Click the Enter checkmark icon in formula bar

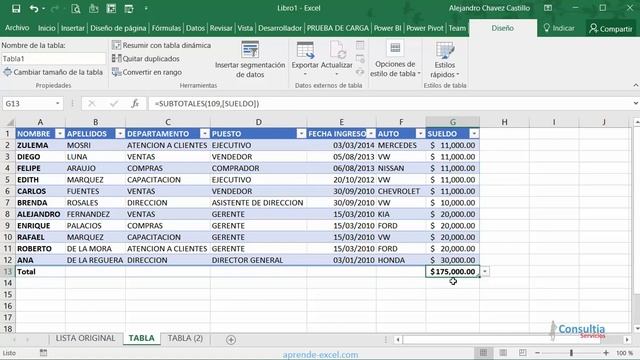click(x=114, y=104)
